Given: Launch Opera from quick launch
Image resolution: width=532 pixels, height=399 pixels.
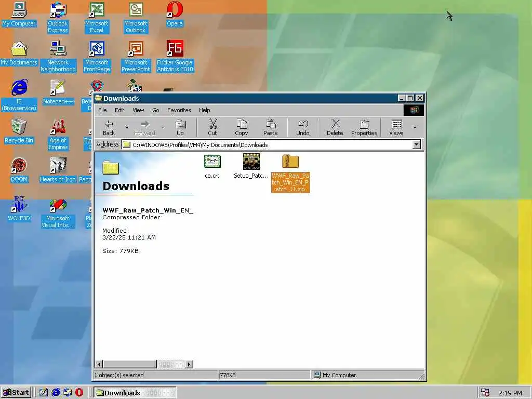Looking at the screenshot, I should (79, 393).
